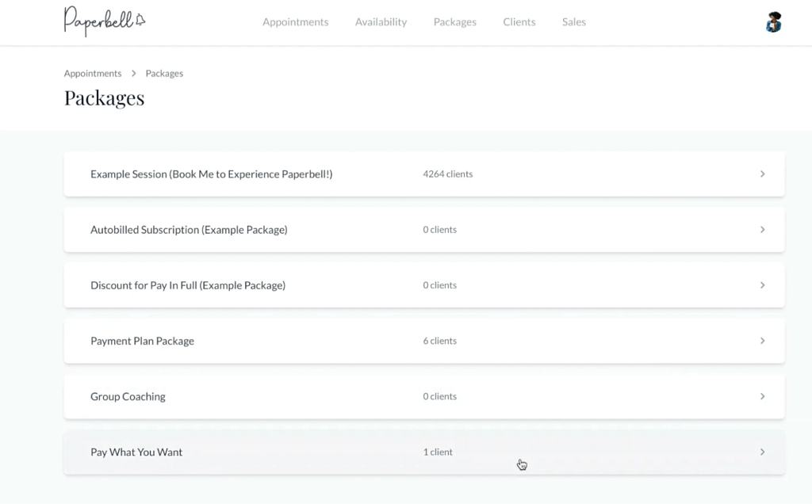Click 0 clients in Autobilled Subscription row
Screen dimensions: 812x504
(439, 229)
